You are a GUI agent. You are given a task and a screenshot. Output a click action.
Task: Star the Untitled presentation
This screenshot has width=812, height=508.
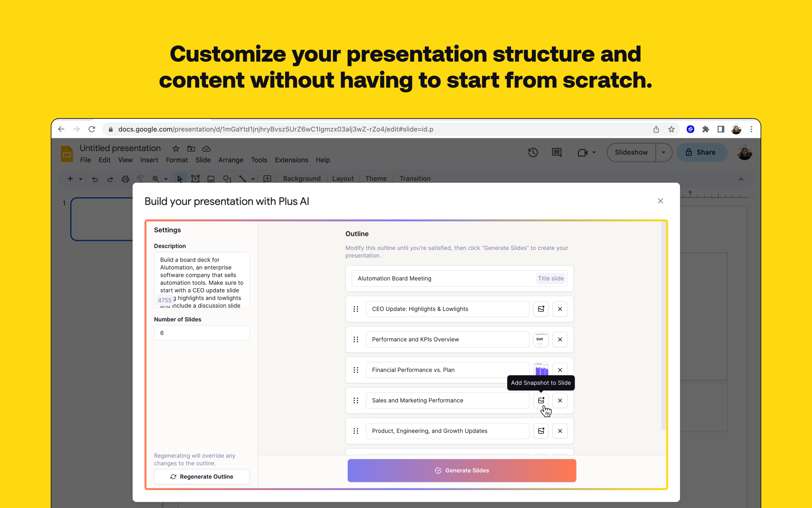(176, 149)
